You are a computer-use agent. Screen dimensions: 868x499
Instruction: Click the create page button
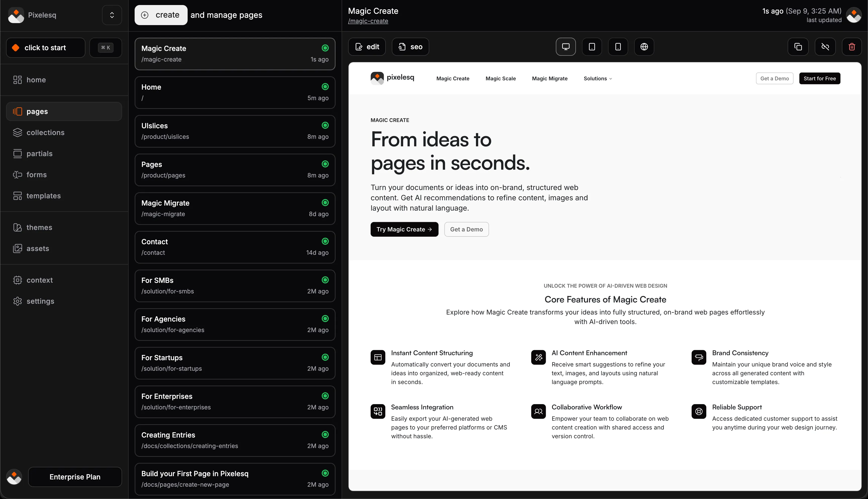click(161, 15)
